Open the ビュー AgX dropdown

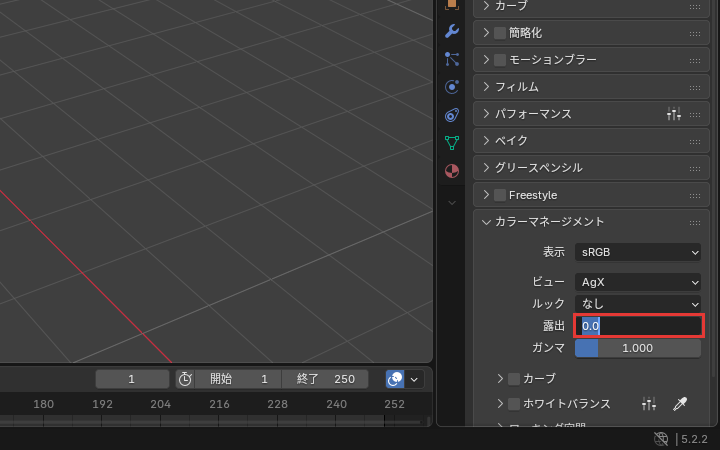(638, 282)
